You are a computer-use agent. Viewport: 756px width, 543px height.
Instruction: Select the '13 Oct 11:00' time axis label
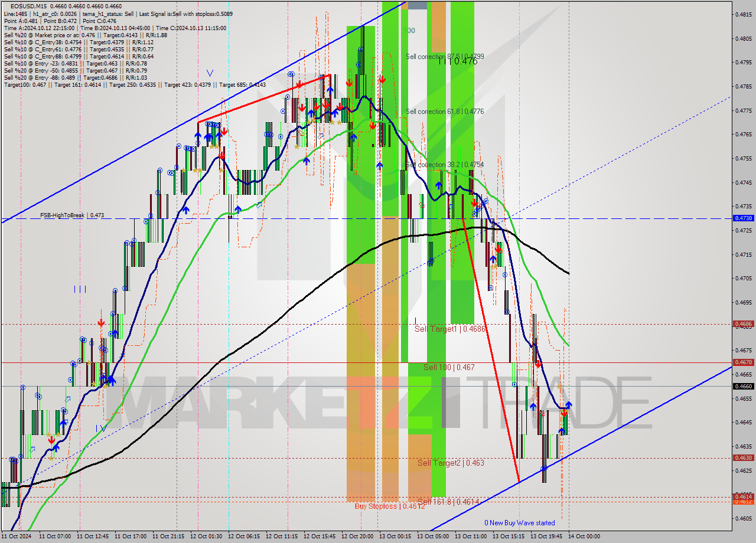(471, 537)
